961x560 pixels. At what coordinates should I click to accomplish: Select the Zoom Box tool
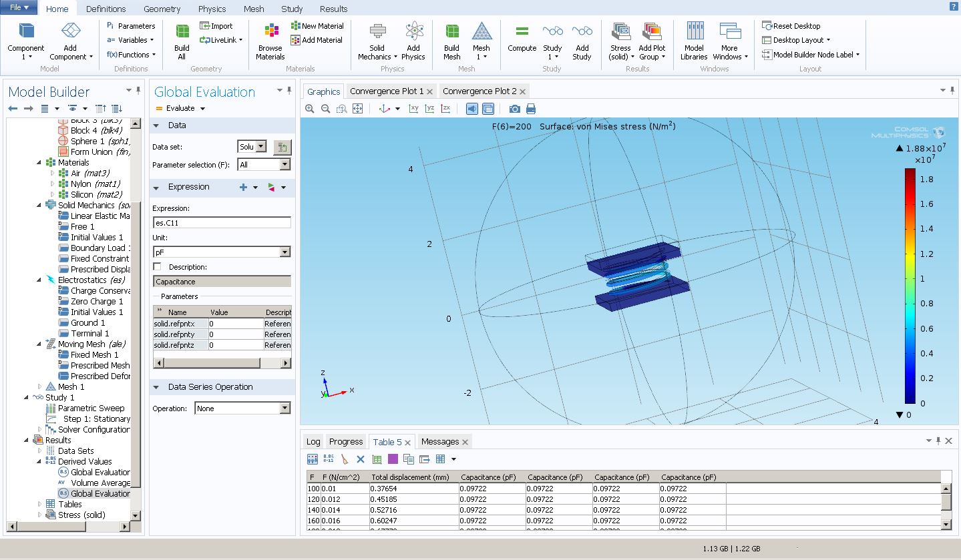341,109
